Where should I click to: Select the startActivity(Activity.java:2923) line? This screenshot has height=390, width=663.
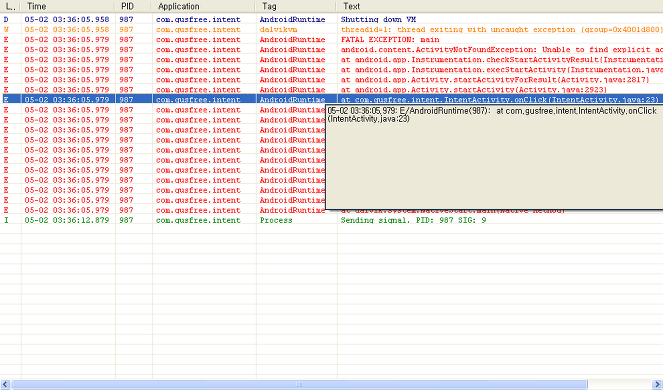332,90
